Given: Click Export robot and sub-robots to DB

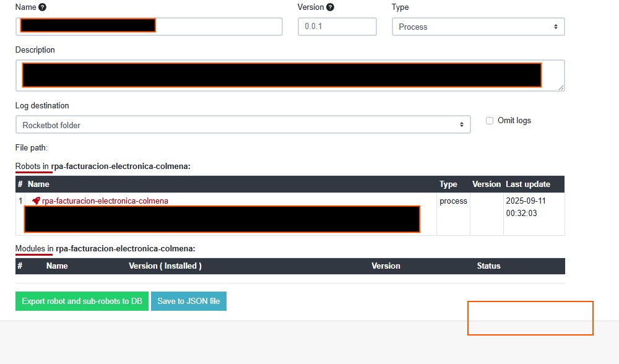Looking at the screenshot, I should (x=82, y=301).
